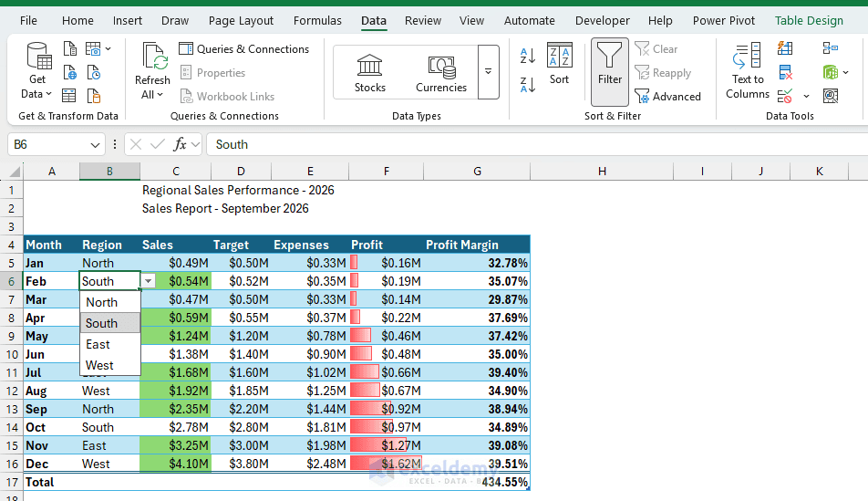Choose East from the validation list

click(x=110, y=344)
